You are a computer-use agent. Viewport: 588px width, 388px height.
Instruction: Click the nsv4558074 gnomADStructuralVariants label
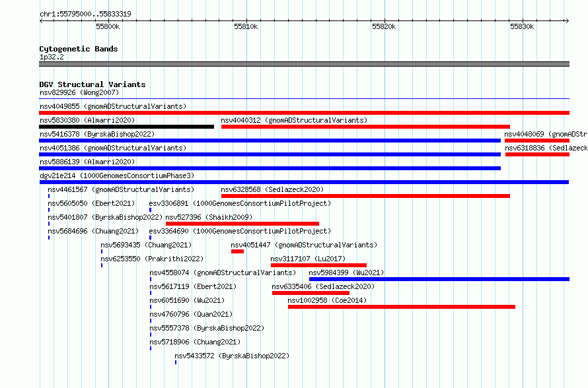(x=223, y=273)
